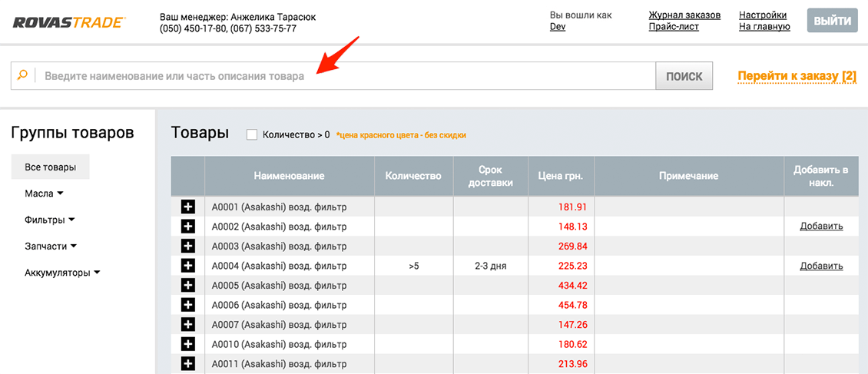Click product name A0005 (Asakashi) возд. фильтр

click(x=279, y=286)
